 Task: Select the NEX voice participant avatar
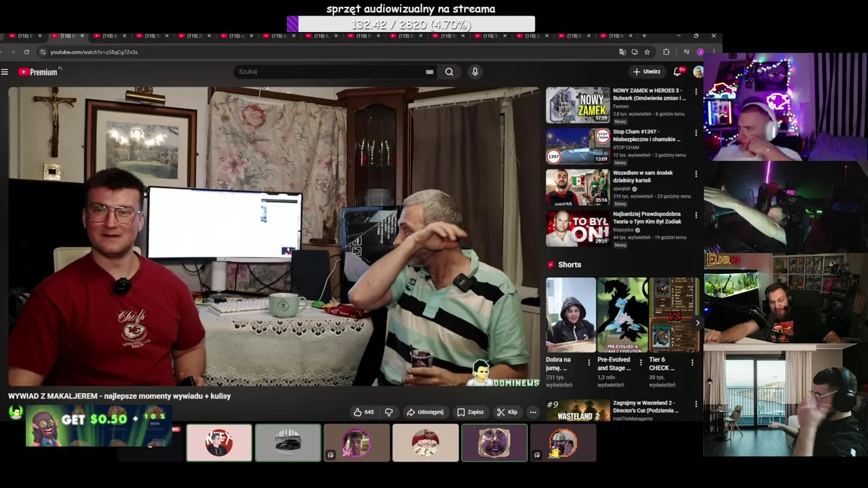[x=219, y=443]
